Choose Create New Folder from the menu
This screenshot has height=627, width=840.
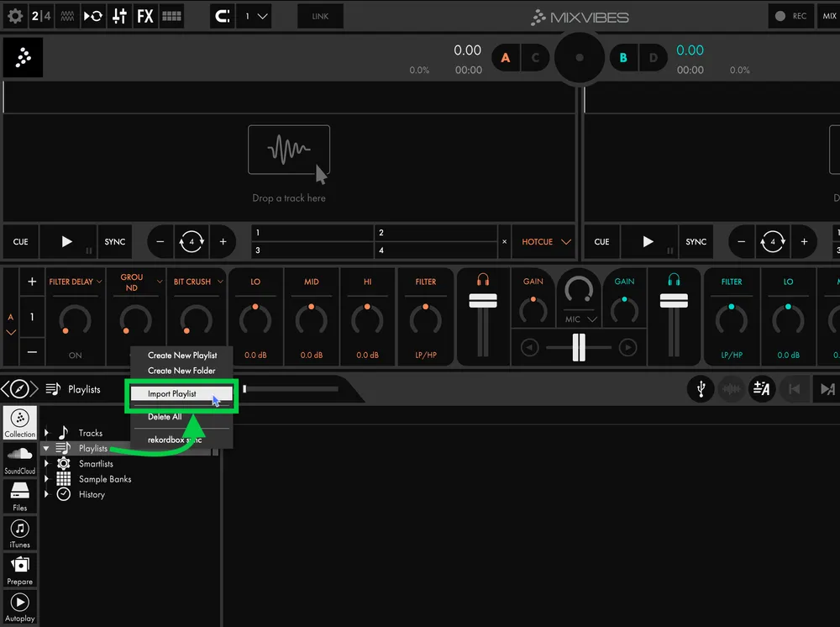tap(182, 370)
